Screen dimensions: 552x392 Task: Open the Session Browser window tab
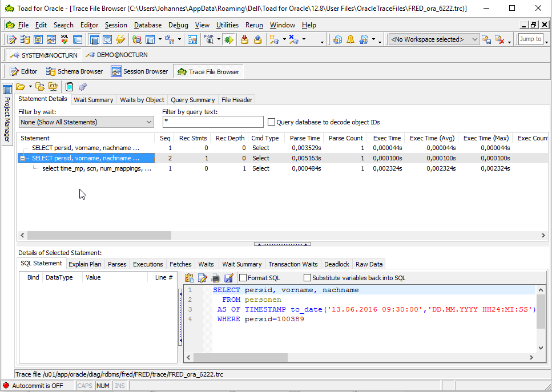[140, 71]
